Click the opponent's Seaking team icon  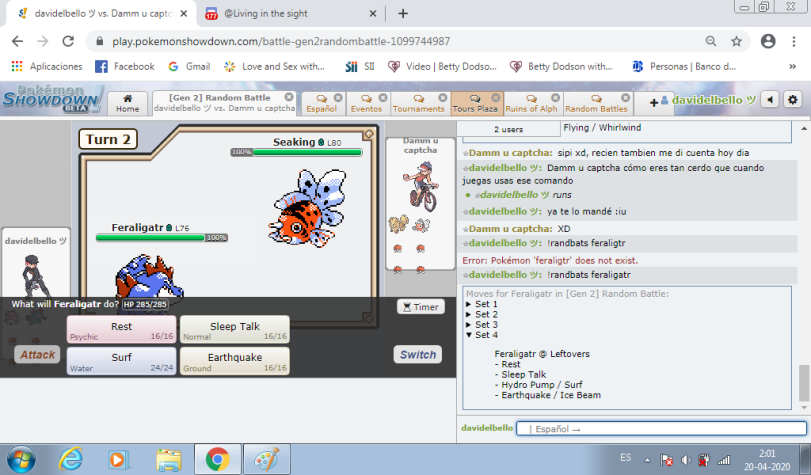422,225
